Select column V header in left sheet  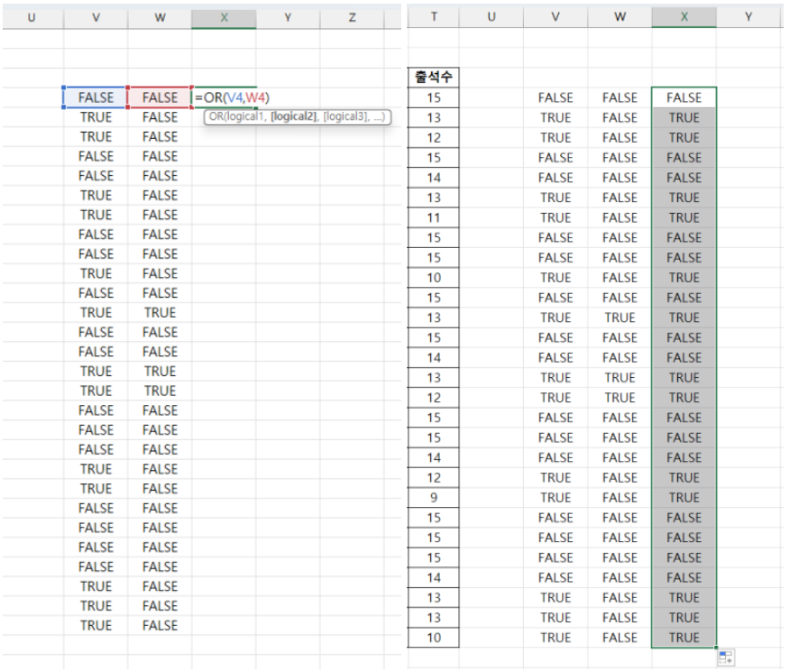[x=96, y=18]
